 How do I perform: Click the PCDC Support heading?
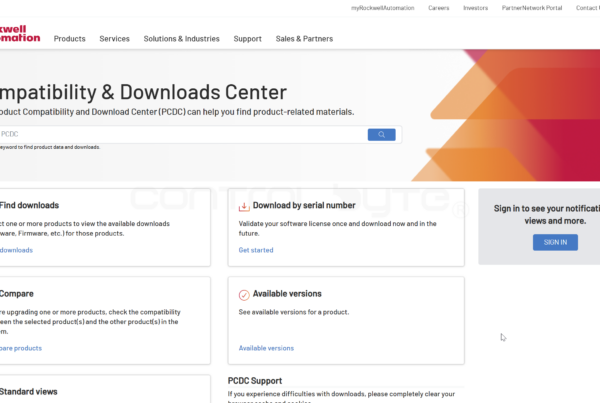[255, 381]
